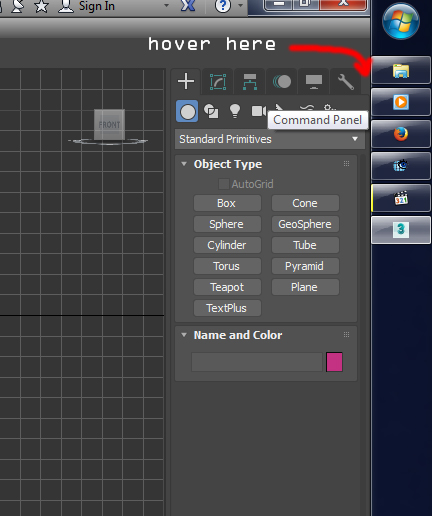
Task: Open the Windows Start orb
Action: (x=401, y=21)
